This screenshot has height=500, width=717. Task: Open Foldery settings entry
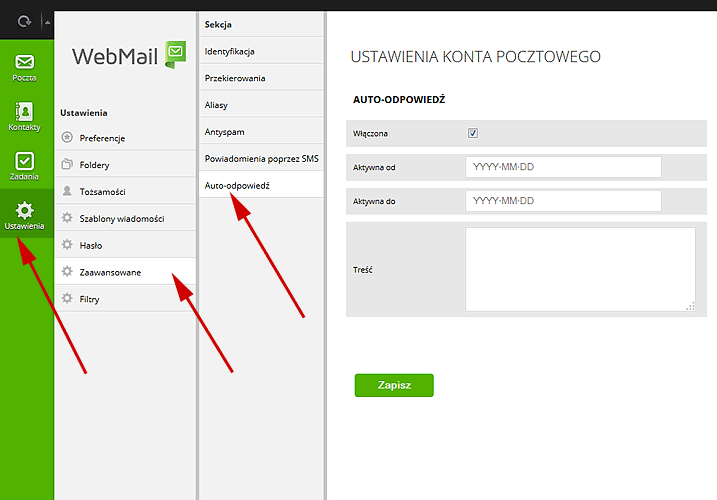point(125,165)
